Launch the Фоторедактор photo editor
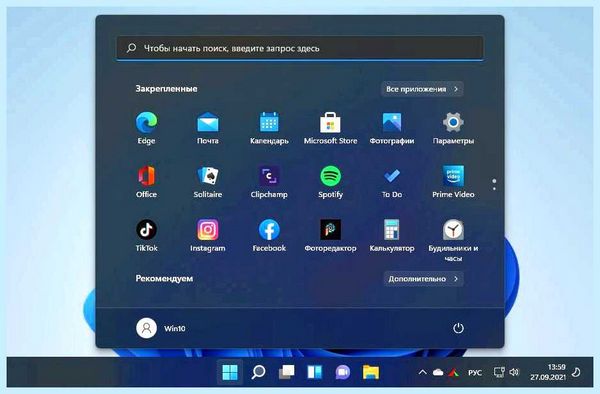The height and width of the screenshot is (394, 600). (331, 235)
